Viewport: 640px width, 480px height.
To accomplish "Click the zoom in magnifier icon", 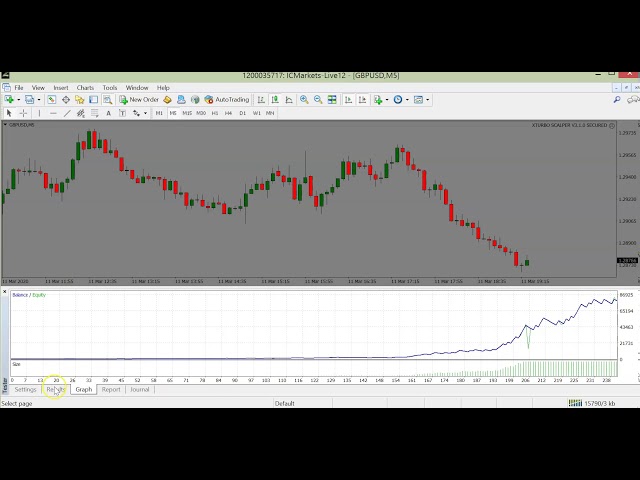I will (x=304, y=100).
